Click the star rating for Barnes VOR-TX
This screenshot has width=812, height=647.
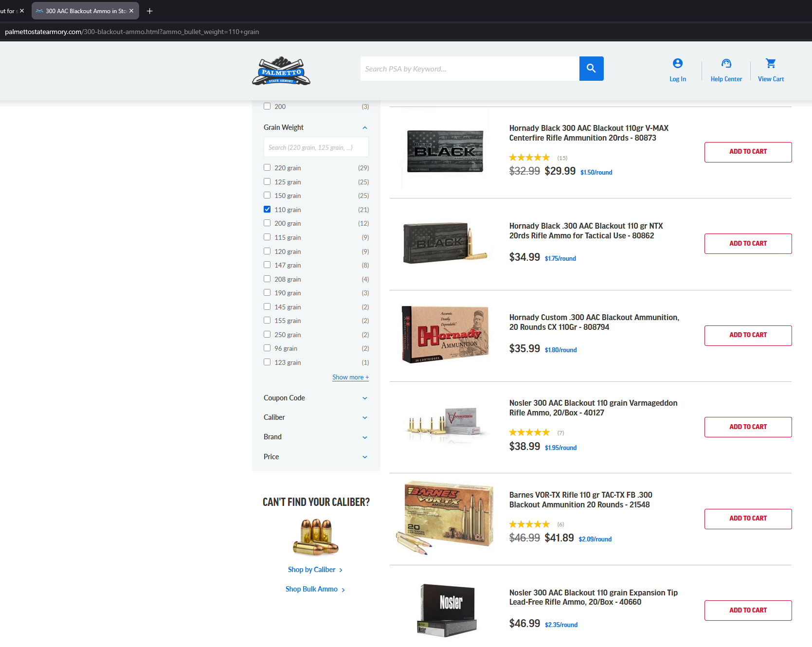click(529, 524)
